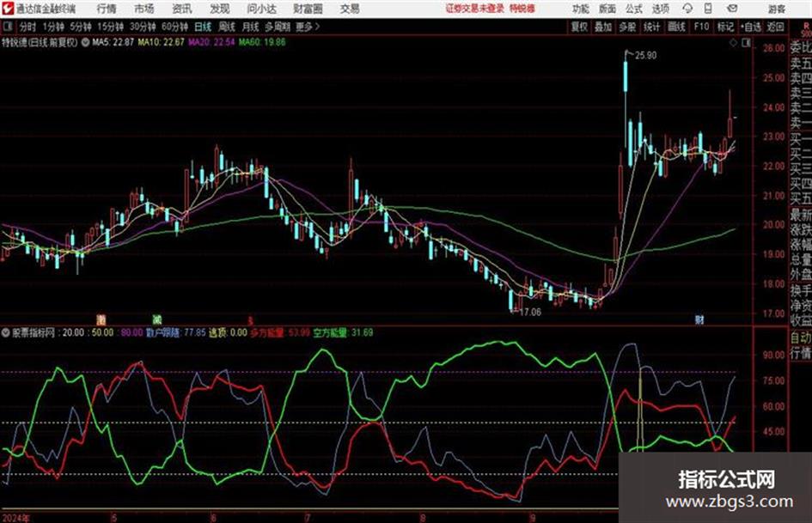Viewport: 812px width, 523px height.
Task: Switch chart to 周线 weekly period
Action: click(227, 27)
